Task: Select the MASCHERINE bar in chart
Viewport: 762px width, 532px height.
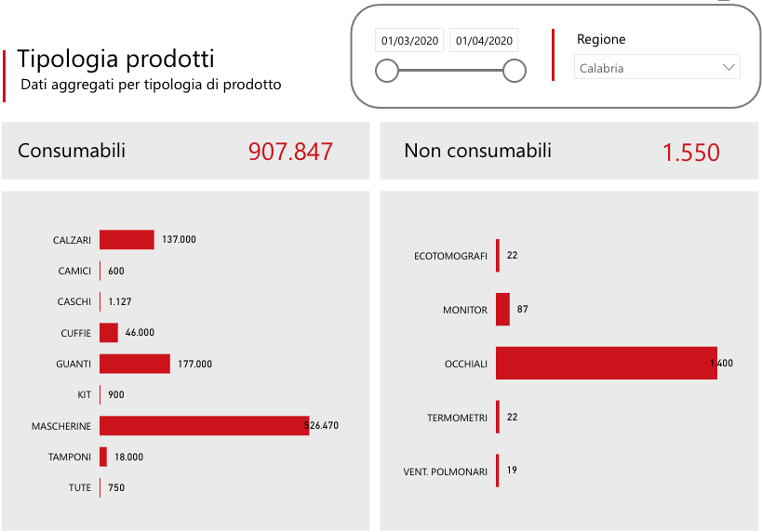Action: click(x=204, y=426)
